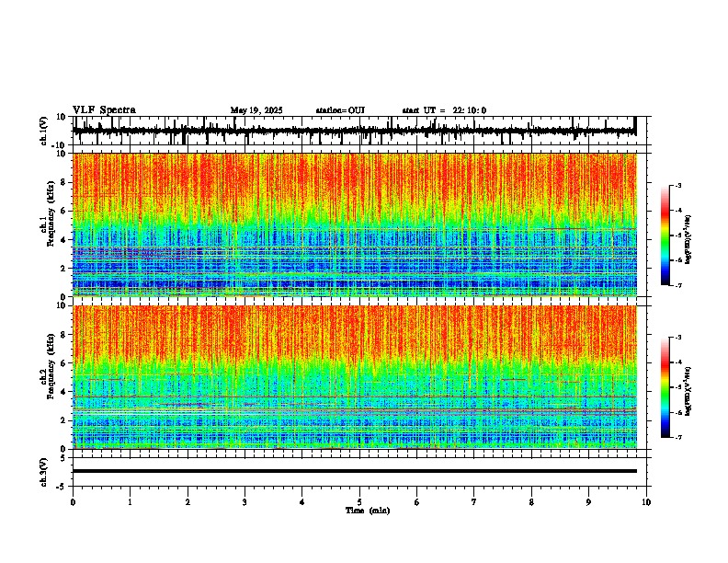The image size is (728, 563).
Task: Click the "4" kHz tick of ch.2 spectrogram
Action: (x=63, y=393)
